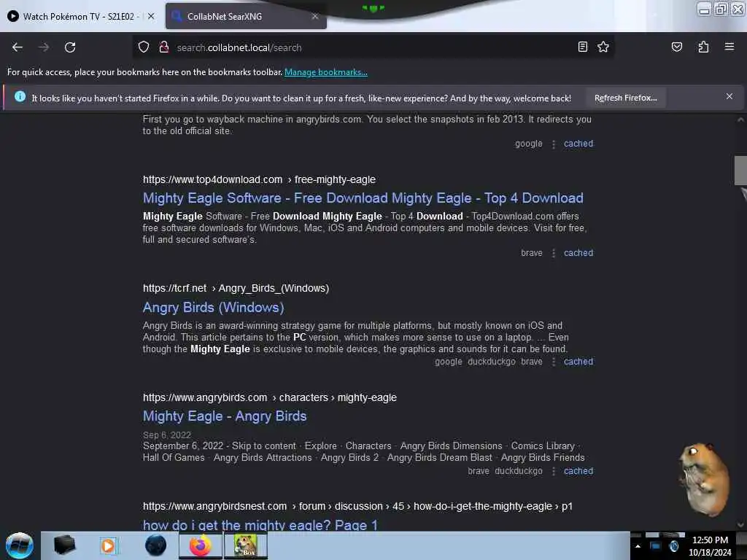
Task: Click the https://www.top4download.com URL text
Action: tap(212, 179)
